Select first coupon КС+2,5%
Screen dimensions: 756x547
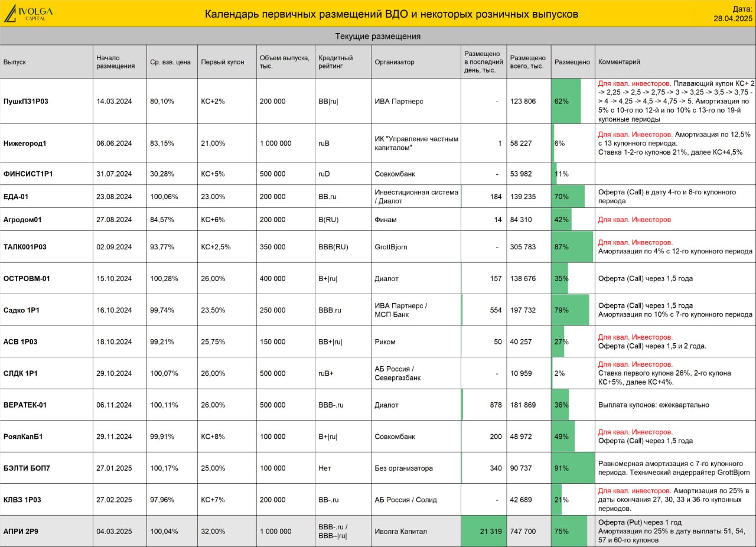coord(216,247)
